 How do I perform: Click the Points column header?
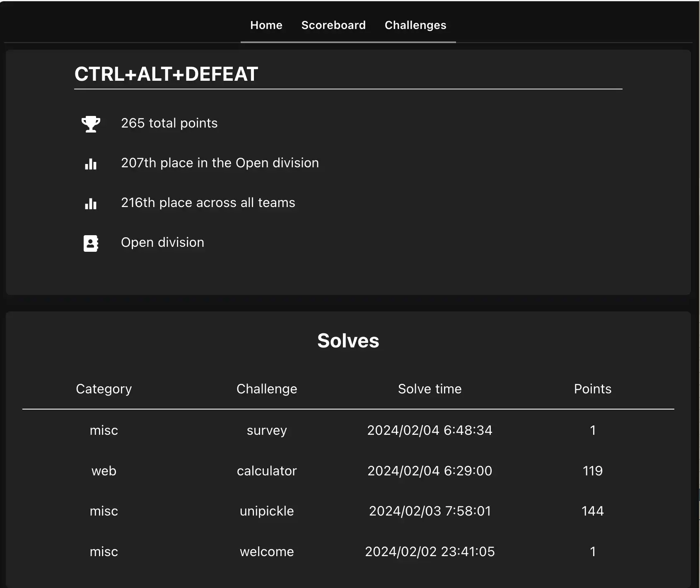[593, 389]
